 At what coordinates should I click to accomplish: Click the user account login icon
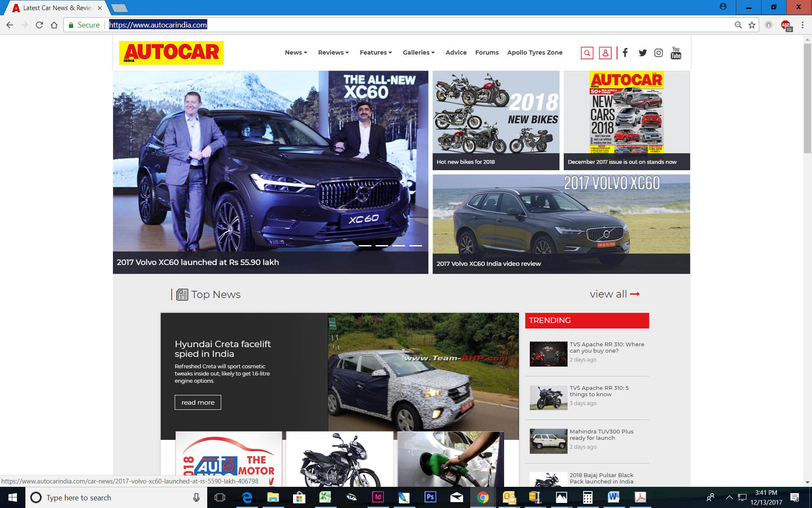[605, 53]
